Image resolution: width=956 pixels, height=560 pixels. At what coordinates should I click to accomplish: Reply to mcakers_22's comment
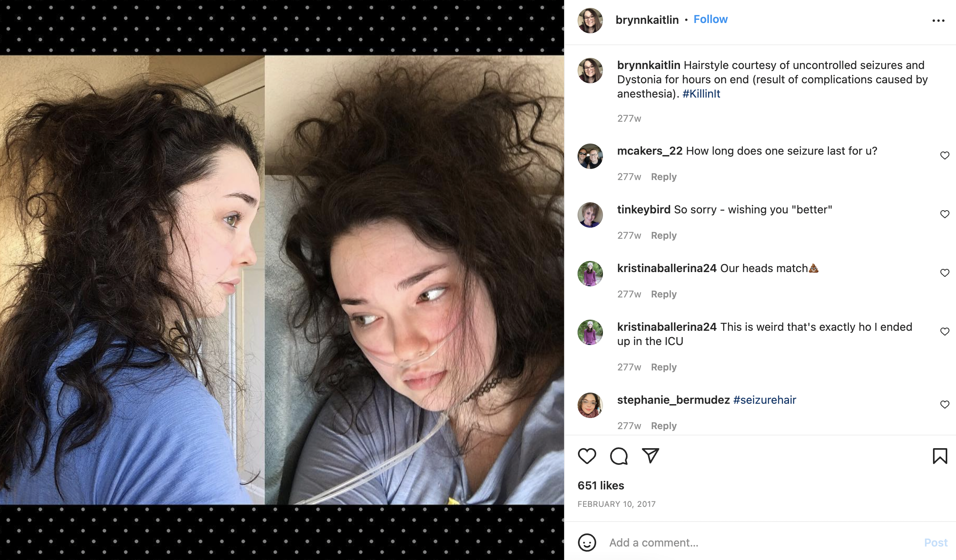coord(664,177)
